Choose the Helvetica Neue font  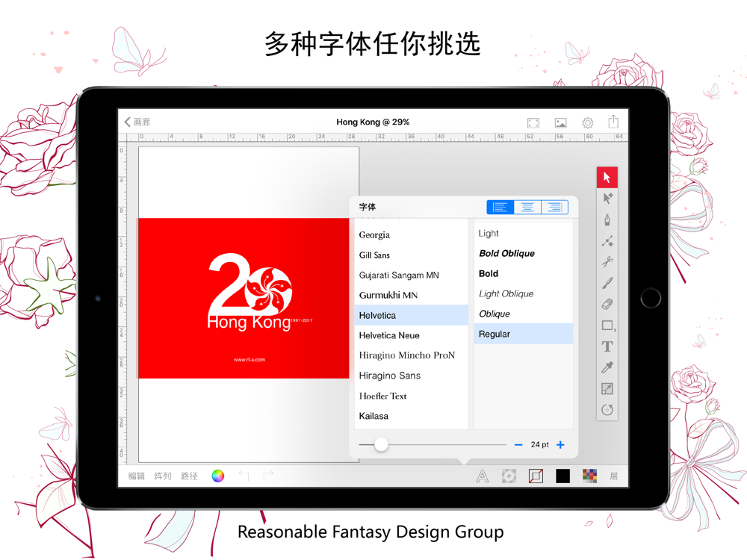(x=412, y=335)
